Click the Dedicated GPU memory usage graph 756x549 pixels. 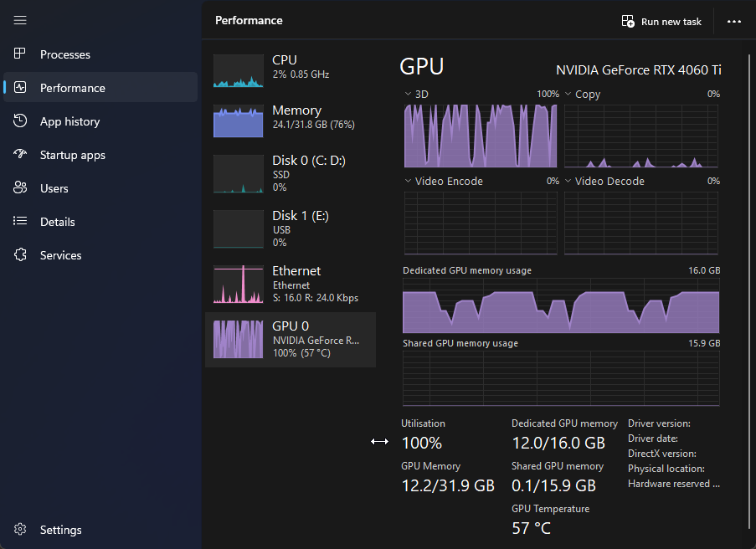coord(561,310)
